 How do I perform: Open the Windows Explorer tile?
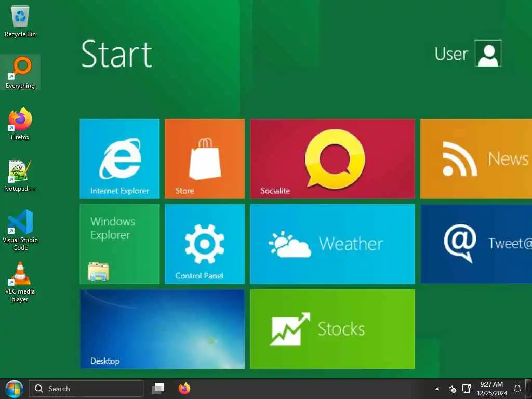pyautogui.click(x=119, y=244)
